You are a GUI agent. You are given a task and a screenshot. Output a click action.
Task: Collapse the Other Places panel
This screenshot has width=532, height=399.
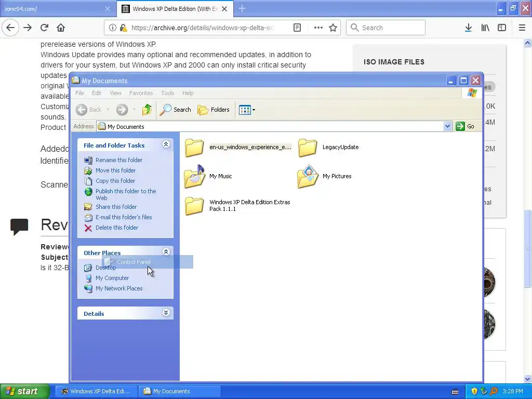[x=166, y=252]
